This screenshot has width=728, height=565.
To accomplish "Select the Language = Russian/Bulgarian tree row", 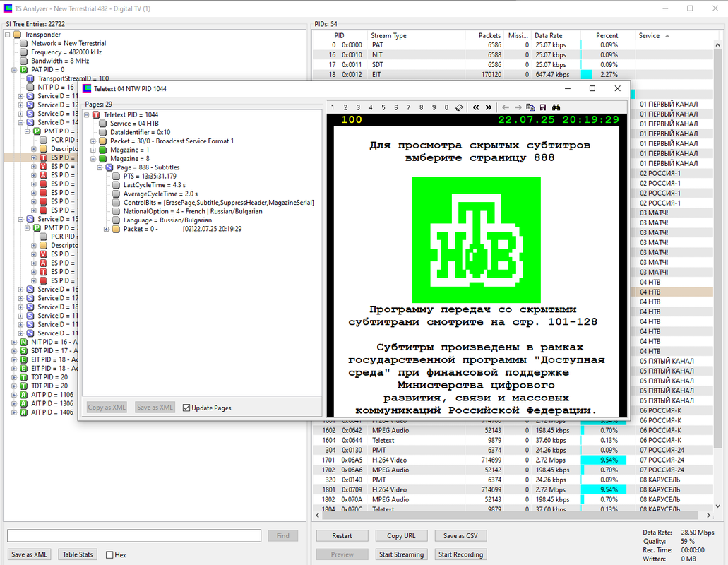I will click(x=167, y=220).
